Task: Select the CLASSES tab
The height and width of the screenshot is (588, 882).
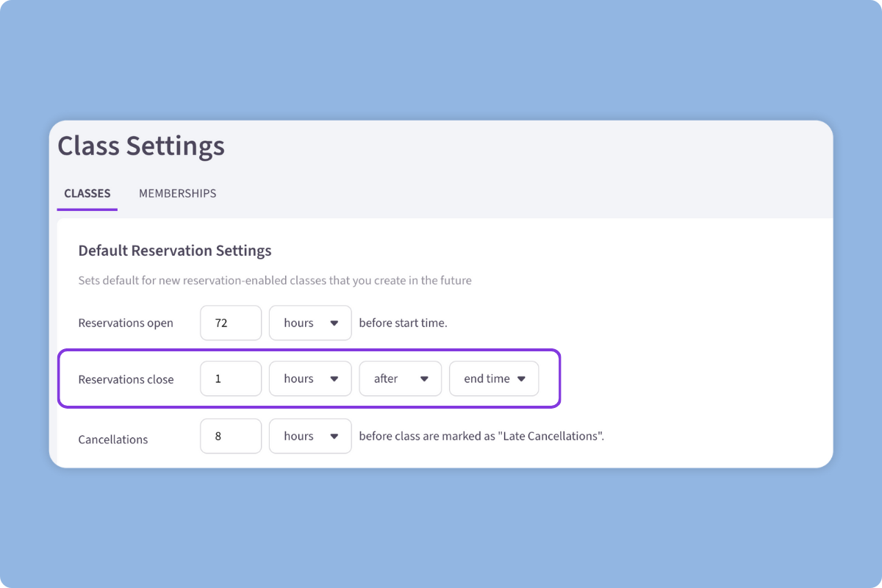Action: (x=86, y=193)
